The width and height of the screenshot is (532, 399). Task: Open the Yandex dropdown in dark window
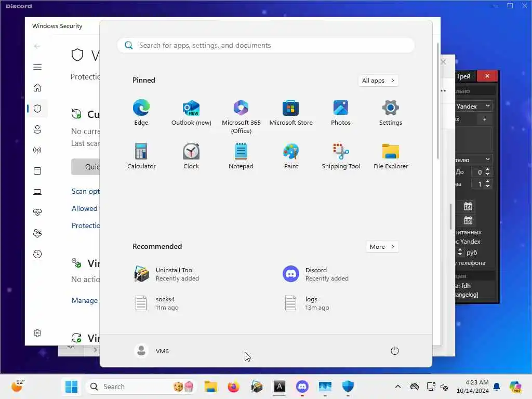click(x=474, y=106)
